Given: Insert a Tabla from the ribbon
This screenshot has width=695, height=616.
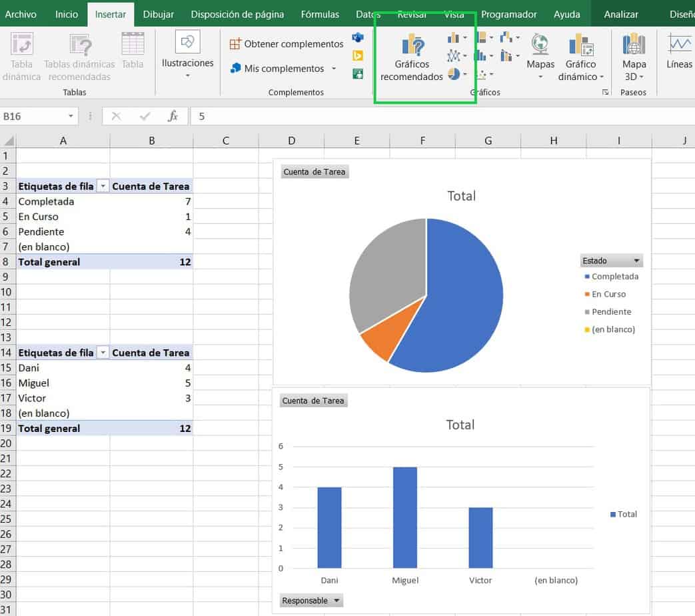Looking at the screenshot, I should 133,51.
